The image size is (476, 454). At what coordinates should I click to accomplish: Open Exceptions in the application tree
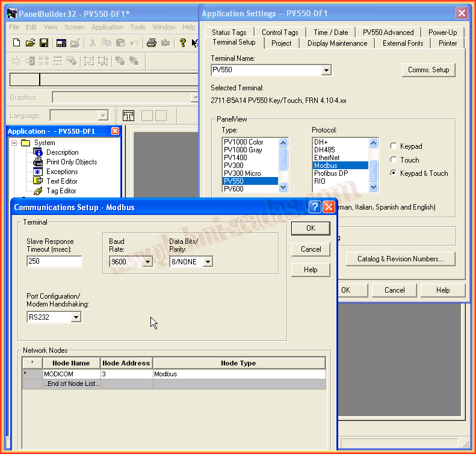click(x=62, y=172)
